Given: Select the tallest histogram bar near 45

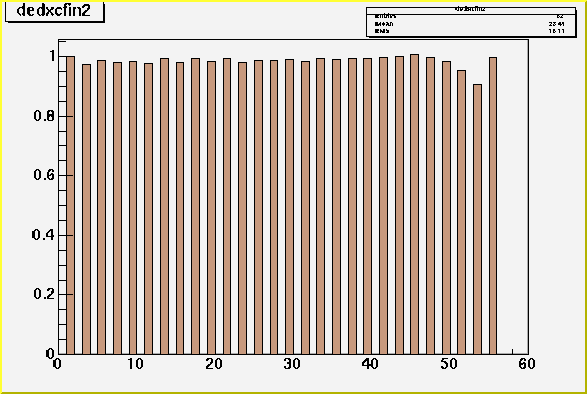Looking at the screenshot, I should pyautogui.click(x=414, y=204).
